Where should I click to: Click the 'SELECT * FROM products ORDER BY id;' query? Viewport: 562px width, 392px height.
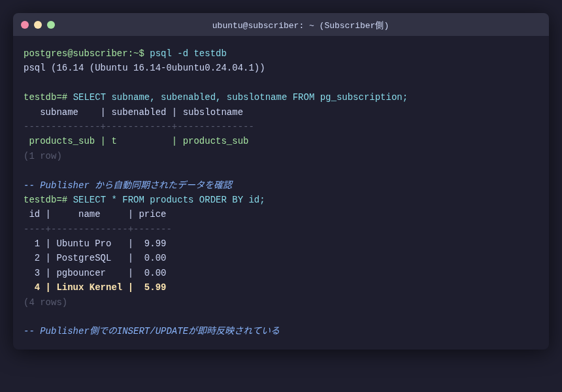tap(169, 199)
